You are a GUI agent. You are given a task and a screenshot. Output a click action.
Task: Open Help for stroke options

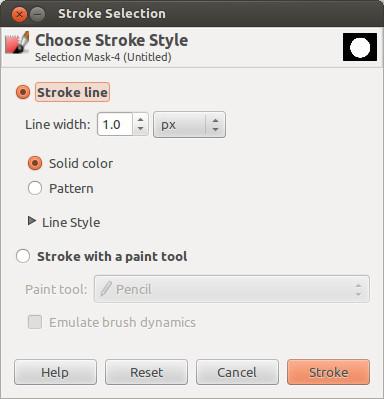[55, 372]
